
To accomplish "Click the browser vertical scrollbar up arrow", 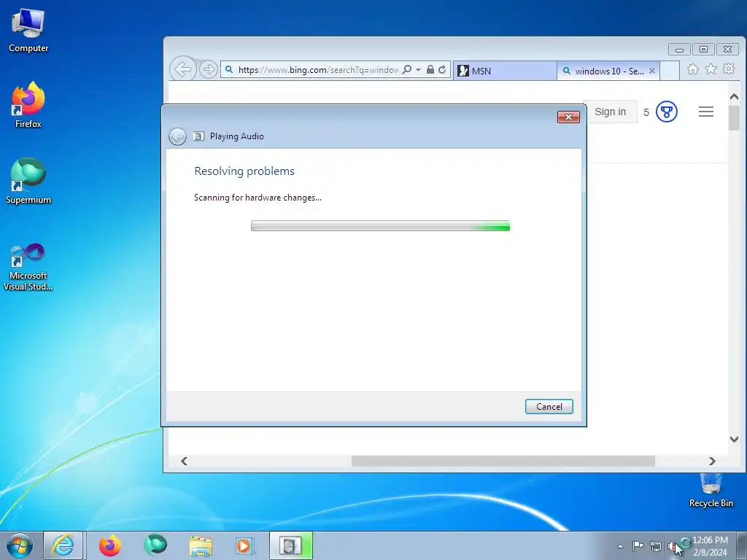I will [x=734, y=97].
